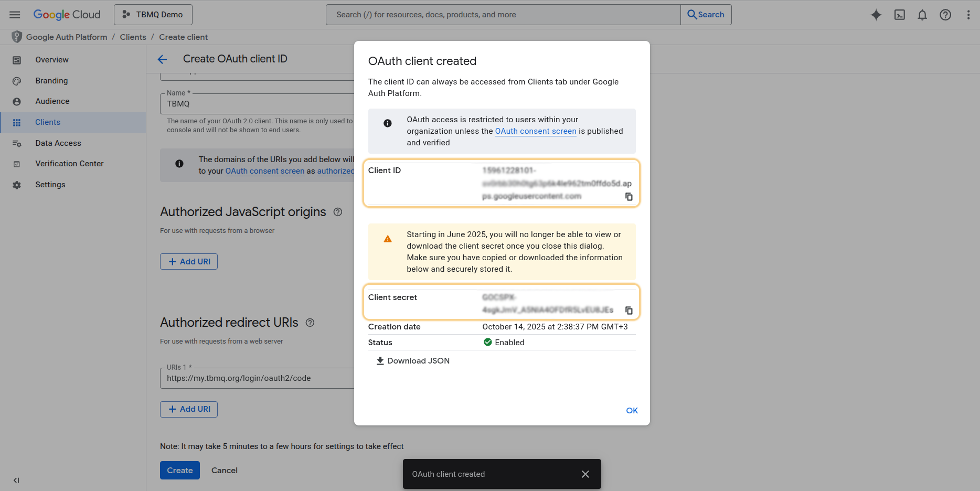Show help for Authorized redirect URIs

[310, 323]
